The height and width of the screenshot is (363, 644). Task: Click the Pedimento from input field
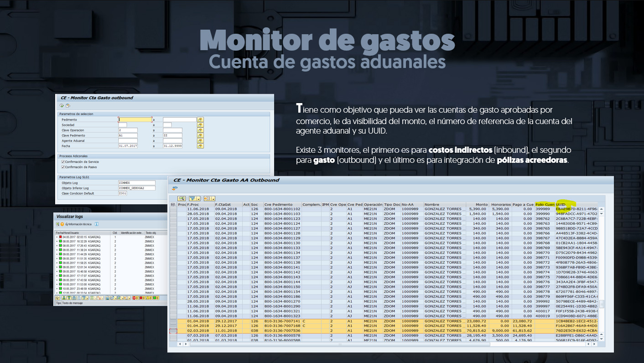[135, 119]
